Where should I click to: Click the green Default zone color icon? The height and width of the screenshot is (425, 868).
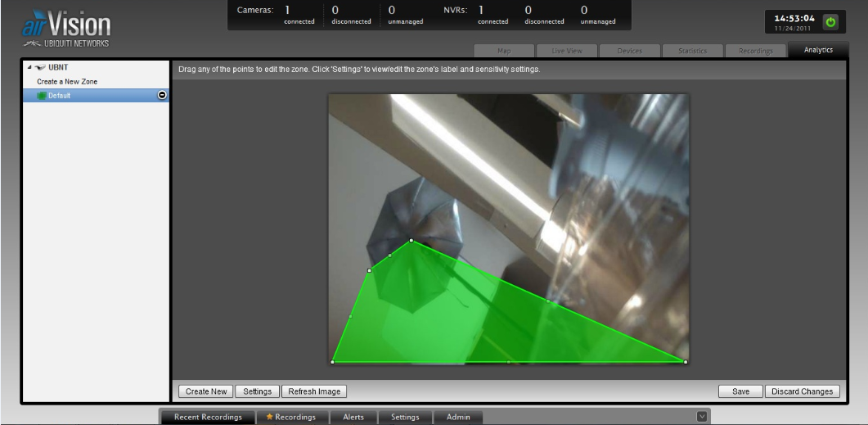pyautogui.click(x=40, y=96)
